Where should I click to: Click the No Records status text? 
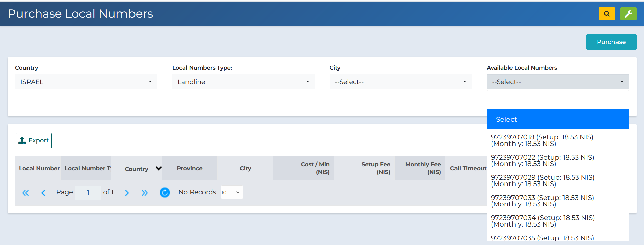point(197,192)
